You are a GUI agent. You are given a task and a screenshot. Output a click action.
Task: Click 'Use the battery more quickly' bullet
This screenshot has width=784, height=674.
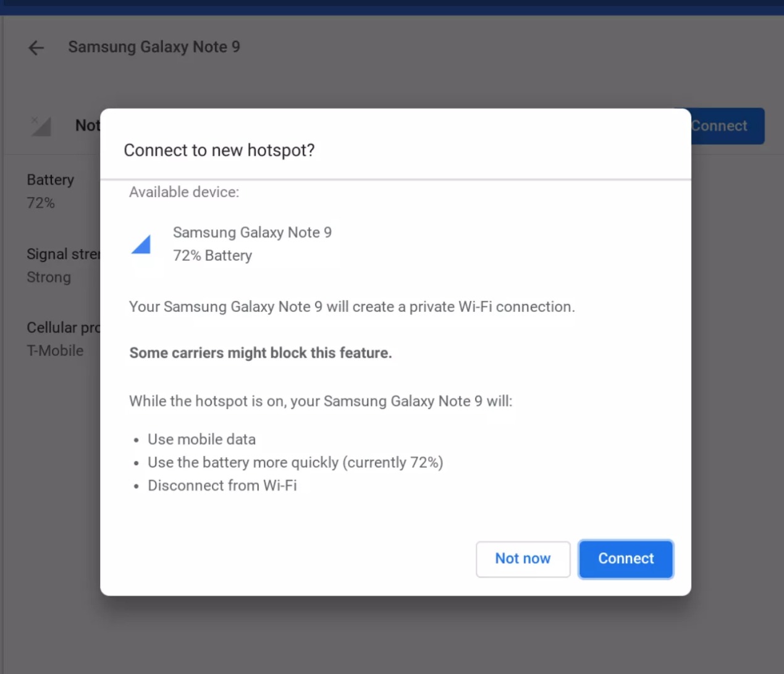pyautogui.click(x=295, y=463)
